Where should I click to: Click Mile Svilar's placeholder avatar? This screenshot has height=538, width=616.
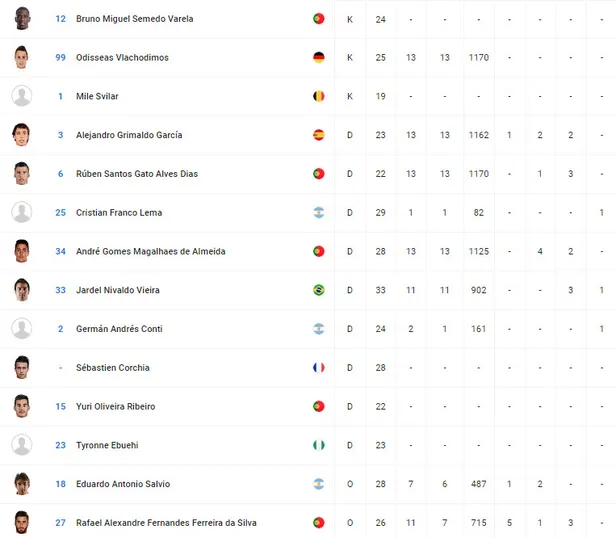coord(22,97)
